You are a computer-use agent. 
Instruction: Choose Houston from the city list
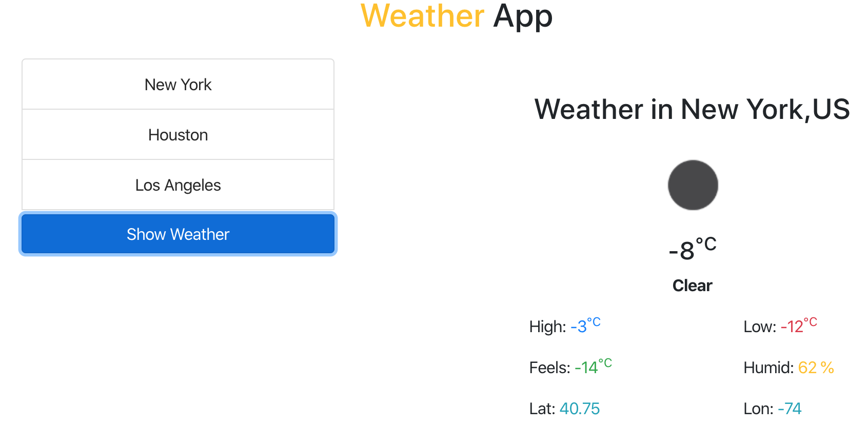click(178, 135)
